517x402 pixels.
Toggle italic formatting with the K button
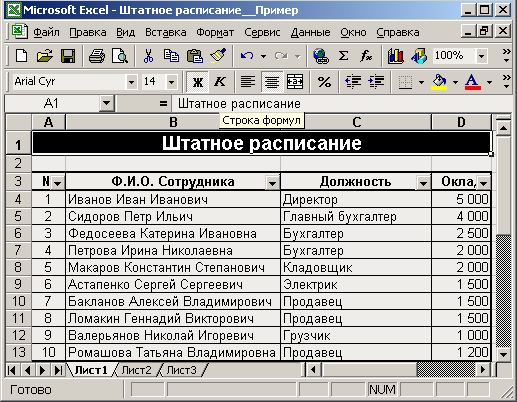[220, 81]
